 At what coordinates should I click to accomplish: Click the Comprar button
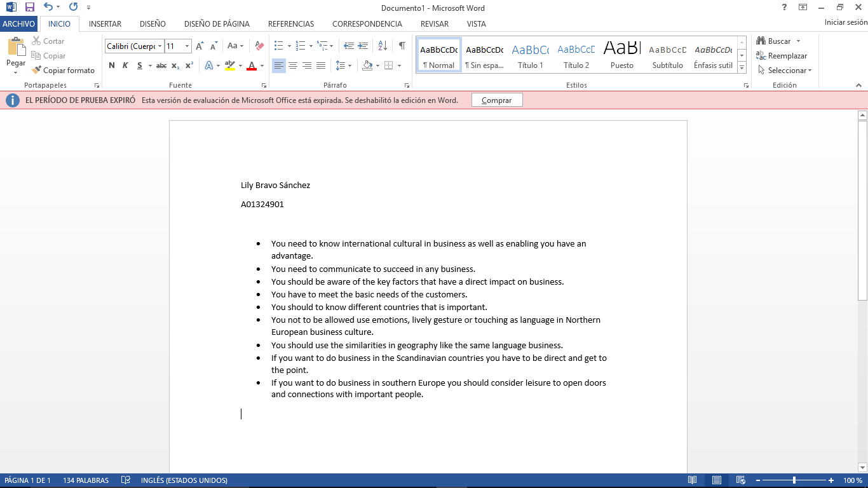point(497,100)
